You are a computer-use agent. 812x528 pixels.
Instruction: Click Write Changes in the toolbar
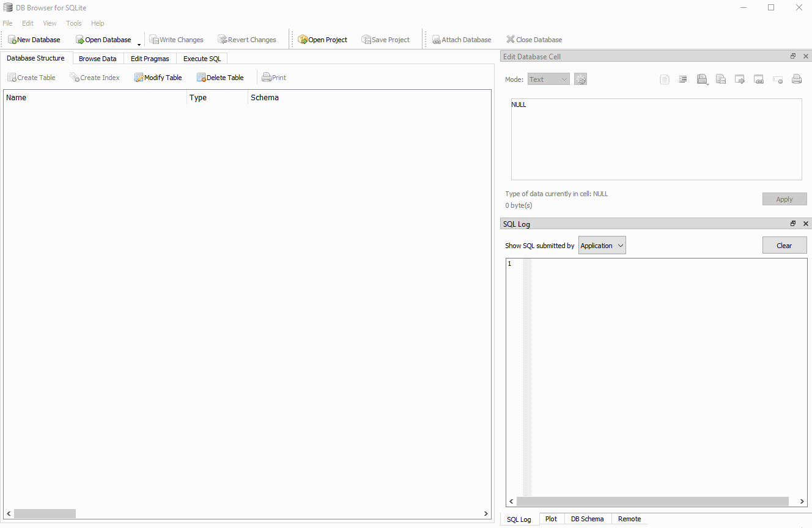click(176, 40)
